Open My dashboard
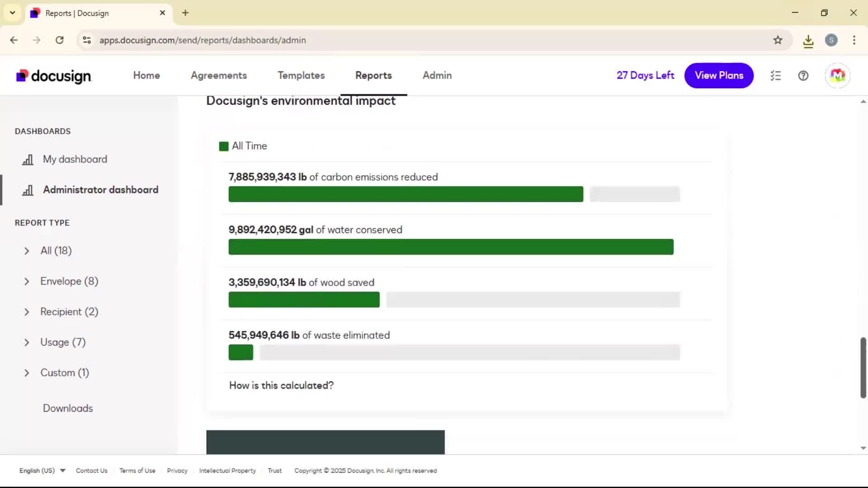868x488 pixels. pyautogui.click(x=75, y=159)
